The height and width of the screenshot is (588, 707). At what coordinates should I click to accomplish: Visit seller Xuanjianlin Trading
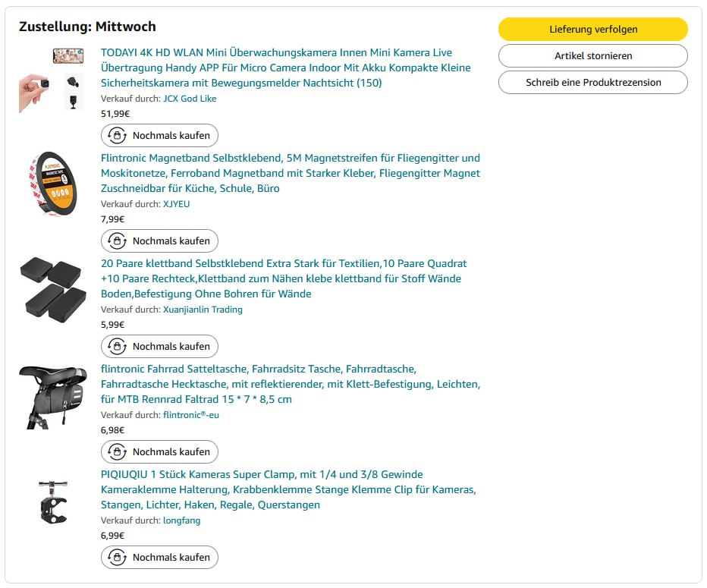203,310
